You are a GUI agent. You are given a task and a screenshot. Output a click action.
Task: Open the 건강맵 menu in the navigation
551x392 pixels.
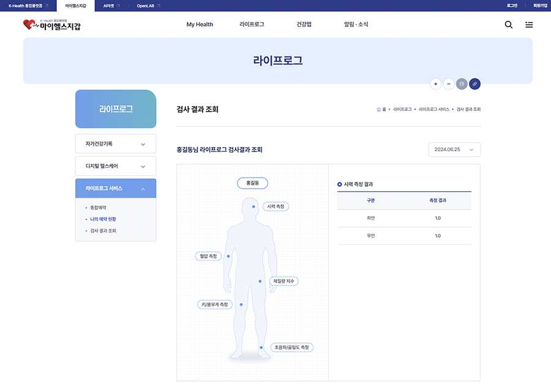304,24
